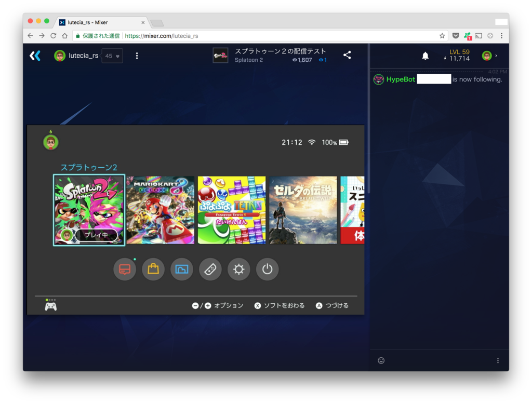The height and width of the screenshot is (404, 532).
Task: Select Puyo Puyo Tetris tile
Action: click(x=232, y=210)
